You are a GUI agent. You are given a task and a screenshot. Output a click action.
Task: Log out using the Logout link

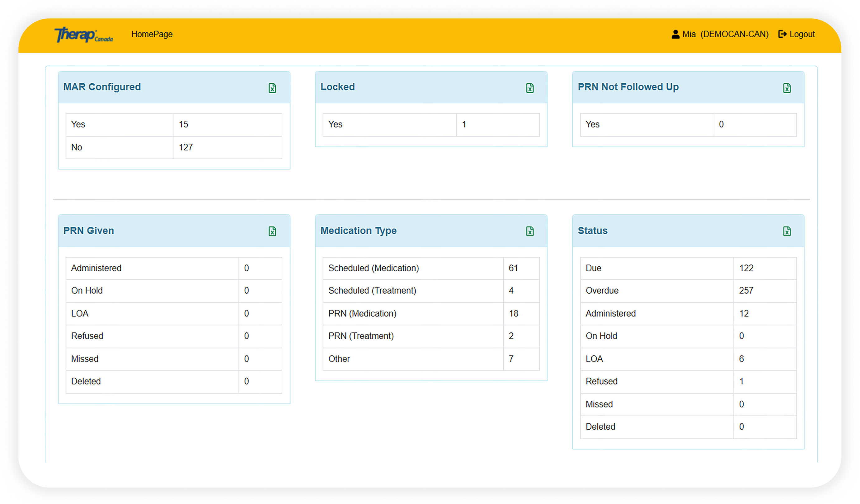797,34
